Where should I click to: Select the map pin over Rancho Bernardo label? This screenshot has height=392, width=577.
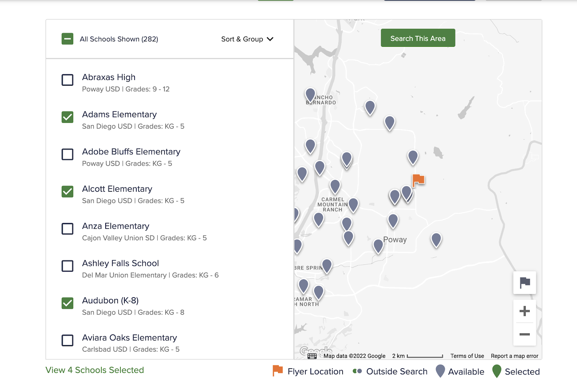(x=310, y=96)
